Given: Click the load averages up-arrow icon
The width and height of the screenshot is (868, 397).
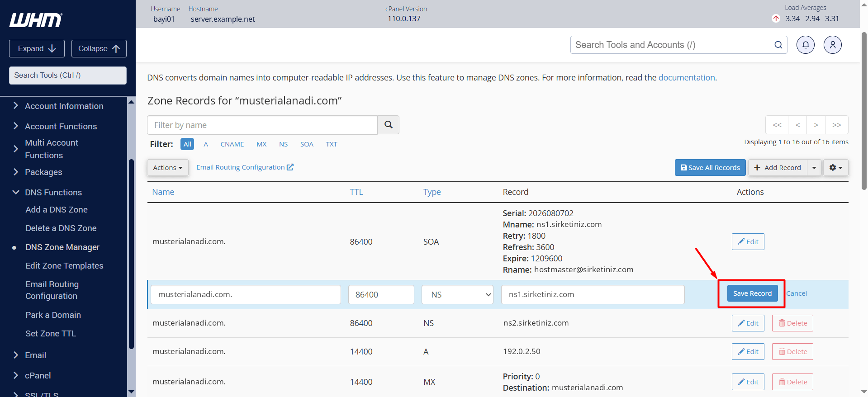Looking at the screenshot, I should point(776,19).
